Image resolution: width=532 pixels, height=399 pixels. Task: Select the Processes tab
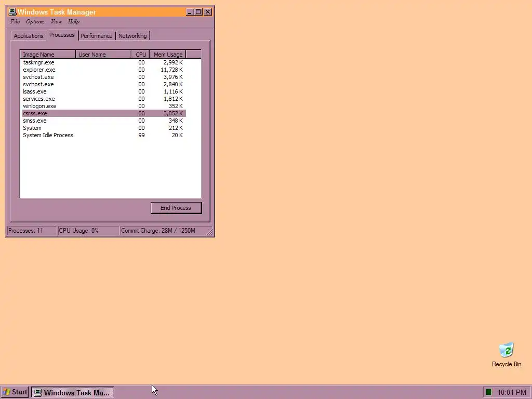[62, 35]
